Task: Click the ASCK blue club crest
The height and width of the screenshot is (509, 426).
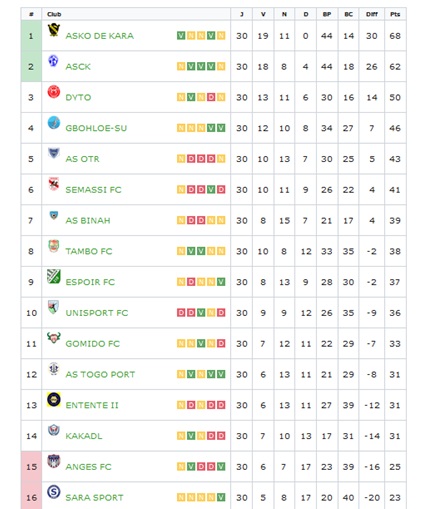Action: [x=53, y=61]
